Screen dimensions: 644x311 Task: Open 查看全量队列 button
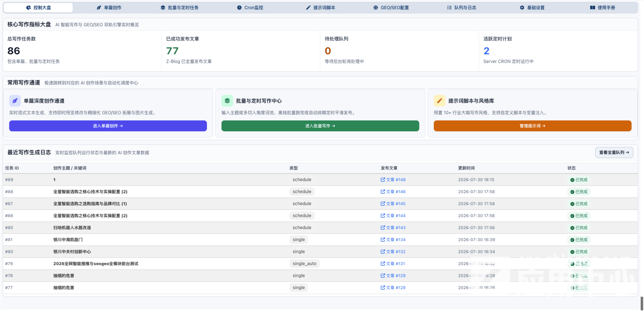coord(614,152)
